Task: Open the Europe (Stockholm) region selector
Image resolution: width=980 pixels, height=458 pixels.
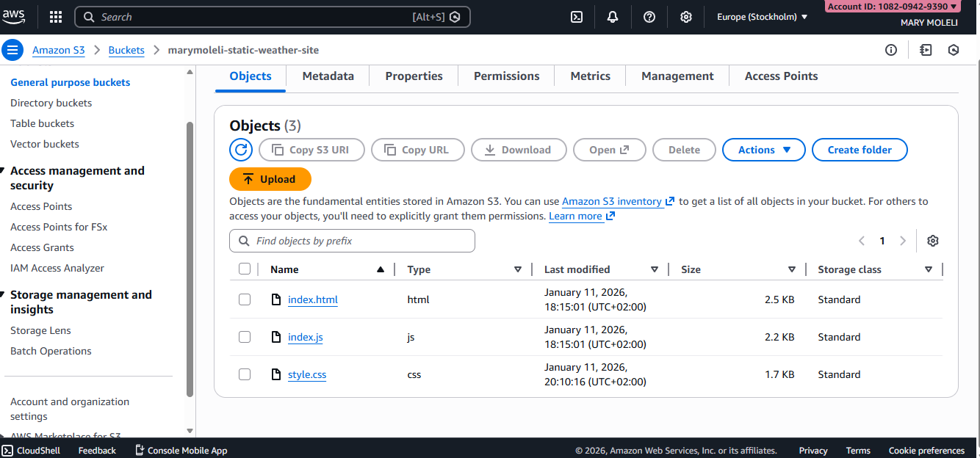Action: pos(762,17)
